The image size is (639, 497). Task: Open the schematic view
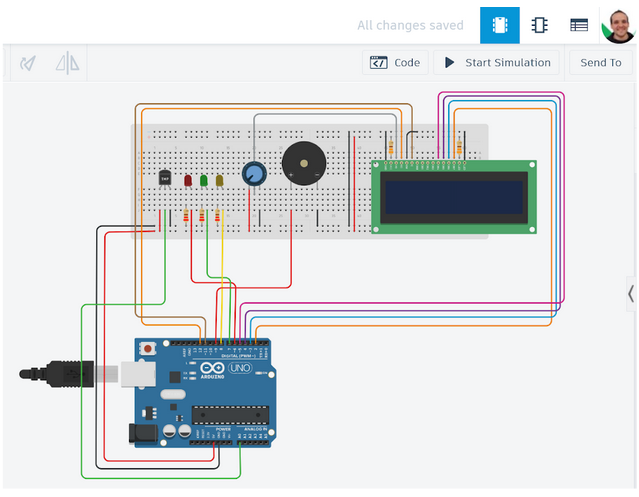pos(539,25)
